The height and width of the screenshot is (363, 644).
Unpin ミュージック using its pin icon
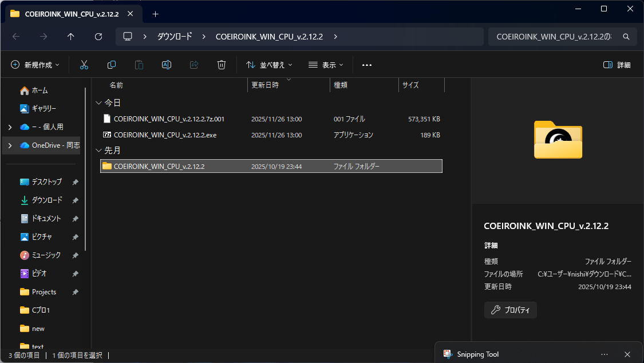[x=76, y=255]
